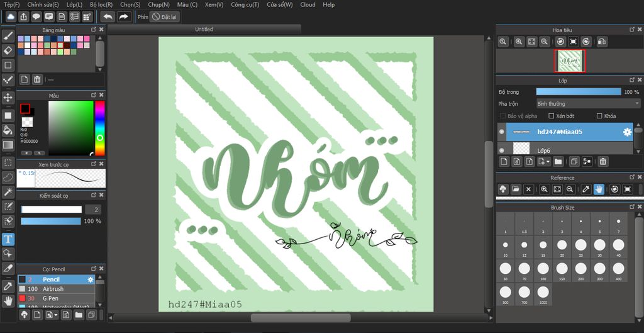Open add-brush dropdown in brush panel
Screen dimensions: 644x333
56,315
